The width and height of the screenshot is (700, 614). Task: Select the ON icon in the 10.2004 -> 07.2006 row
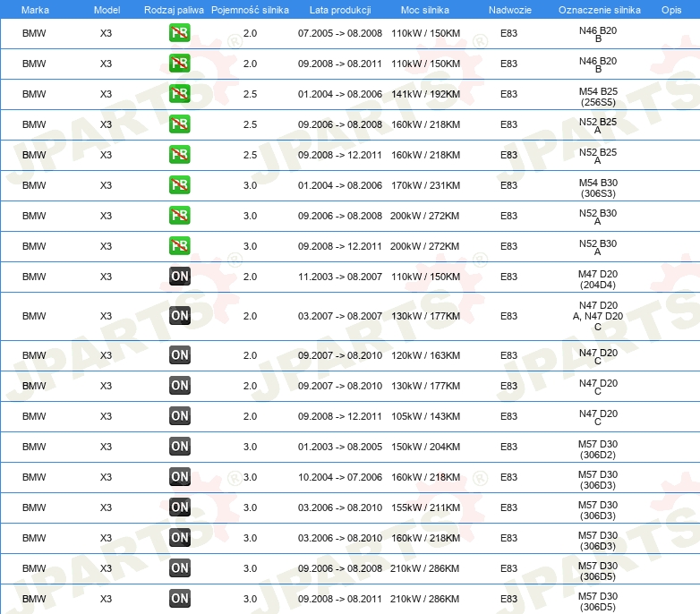point(179,477)
